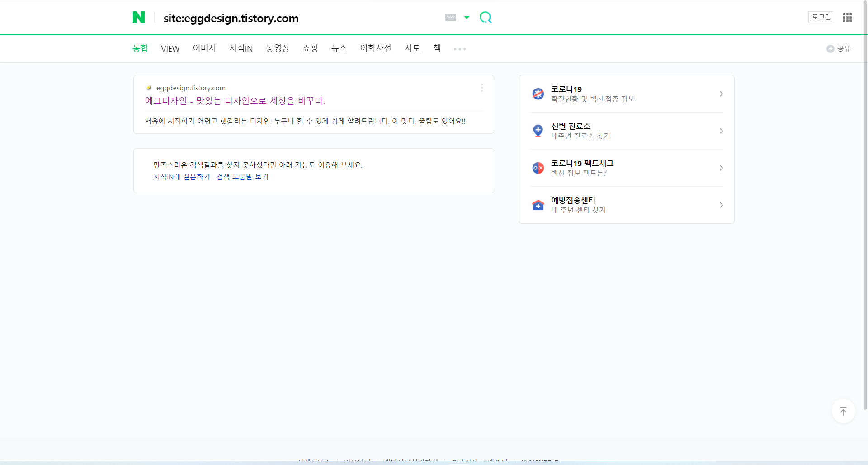Click the 로그인 login button
The width and height of the screenshot is (868, 465).
click(821, 17)
